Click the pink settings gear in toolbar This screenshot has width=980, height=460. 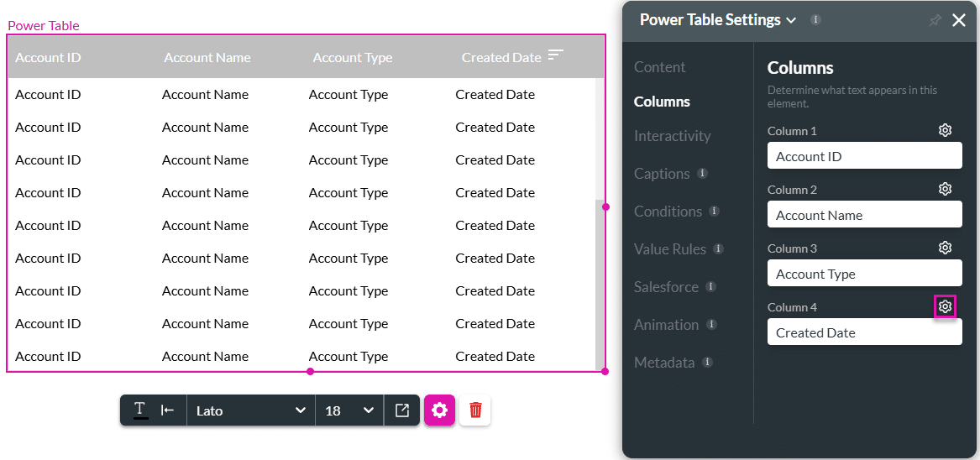click(439, 410)
